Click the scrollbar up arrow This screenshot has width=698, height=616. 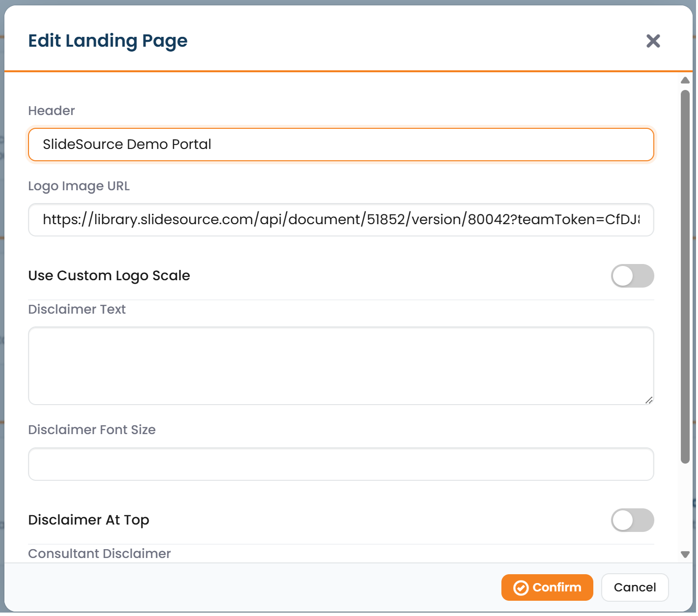click(685, 80)
